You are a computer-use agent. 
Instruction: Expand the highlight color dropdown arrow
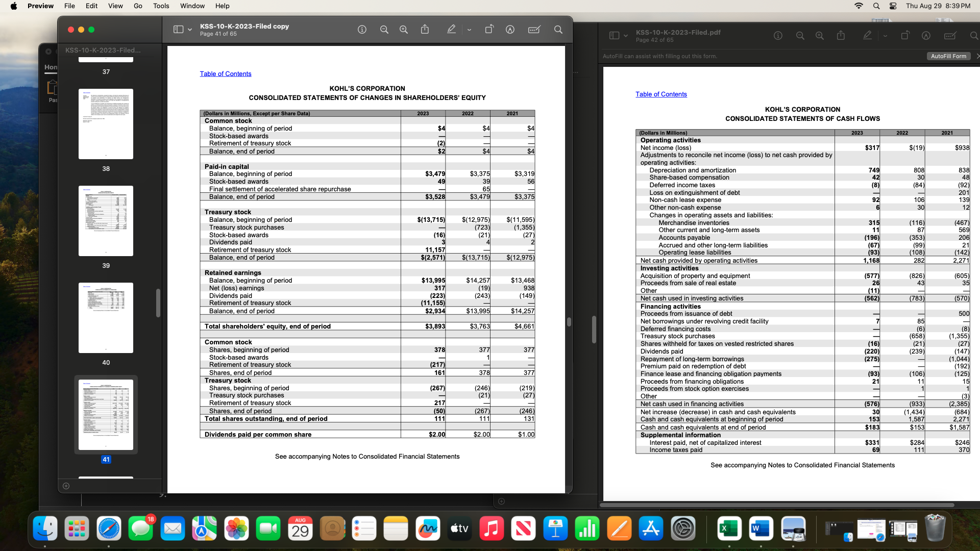coord(469,30)
